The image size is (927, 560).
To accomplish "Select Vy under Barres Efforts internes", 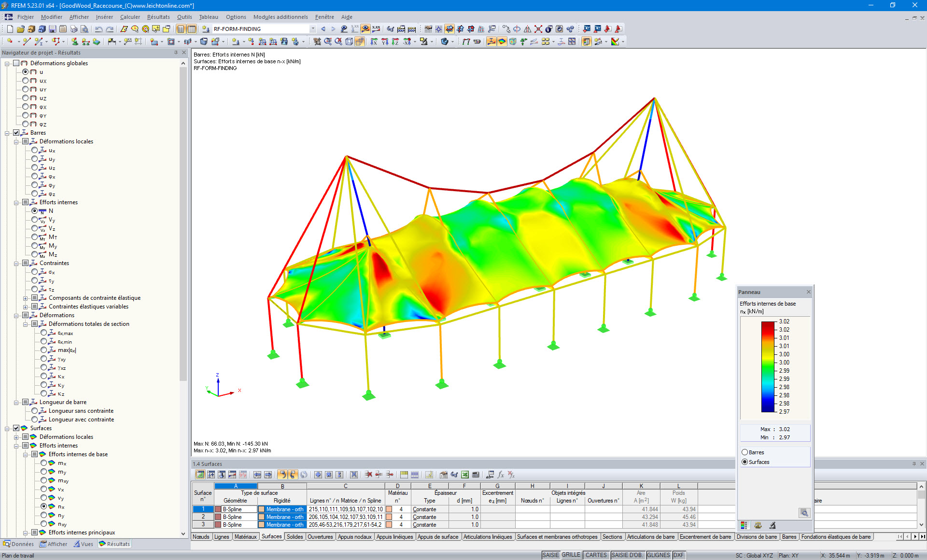I will [34, 220].
